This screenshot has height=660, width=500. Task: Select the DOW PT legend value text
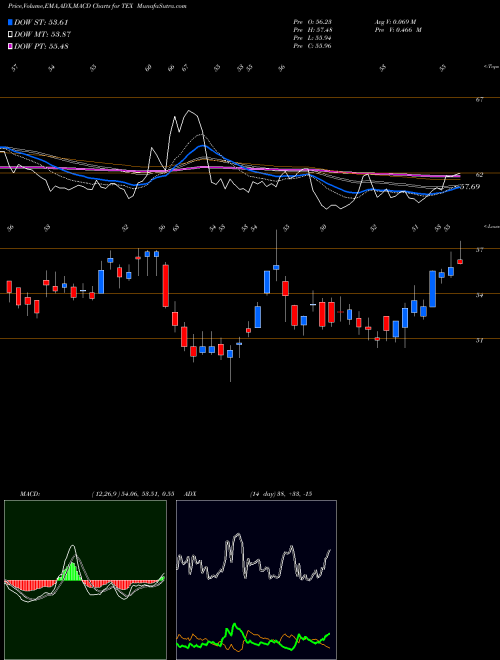pos(41,46)
